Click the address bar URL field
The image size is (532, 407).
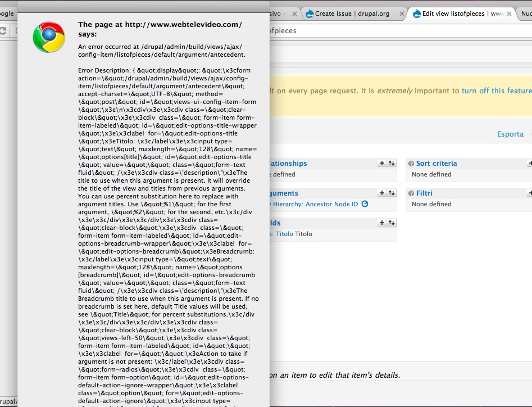(x=401, y=30)
